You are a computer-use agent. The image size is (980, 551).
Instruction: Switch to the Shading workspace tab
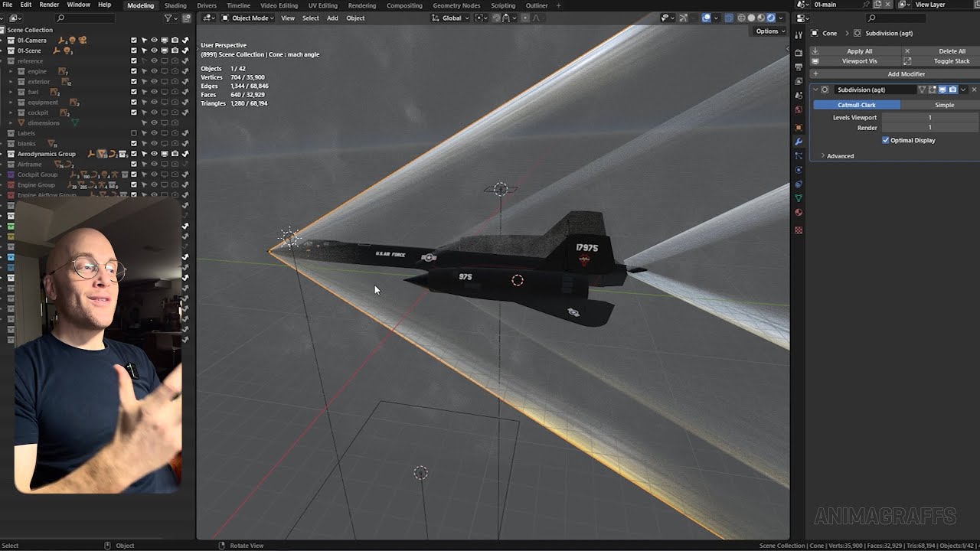point(175,5)
